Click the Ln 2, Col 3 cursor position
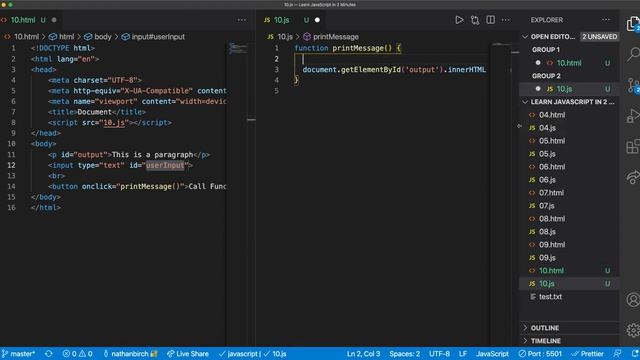This screenshot has width=640, height=360. point(363,354)
